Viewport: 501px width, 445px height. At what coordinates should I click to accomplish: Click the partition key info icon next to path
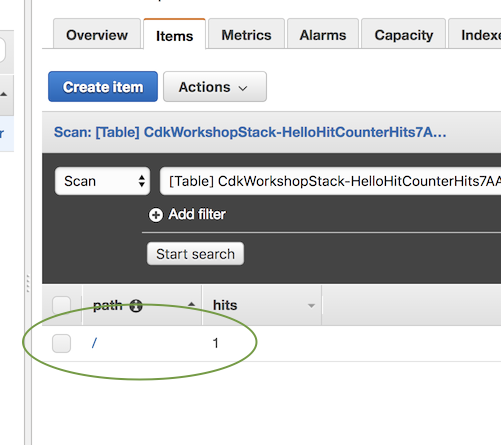(x=136, y=306)
